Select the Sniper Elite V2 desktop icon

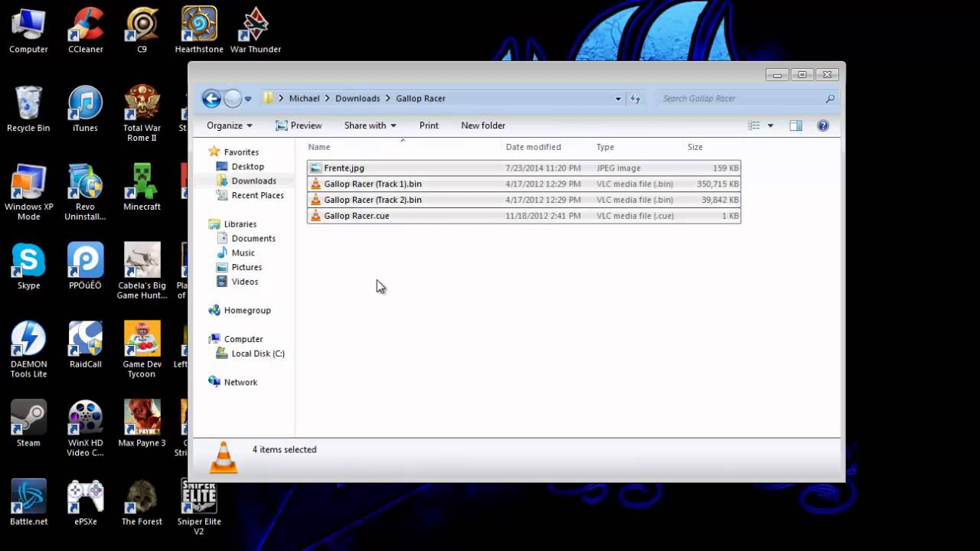199,507
